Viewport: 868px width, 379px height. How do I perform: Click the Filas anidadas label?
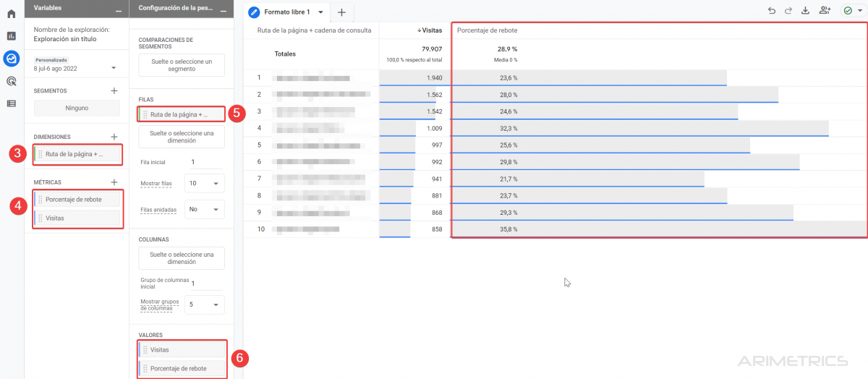(x=158, y=209)
